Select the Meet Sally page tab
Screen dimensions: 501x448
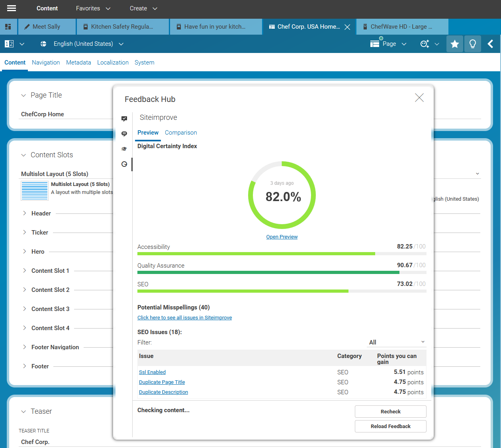coord(47,26)
